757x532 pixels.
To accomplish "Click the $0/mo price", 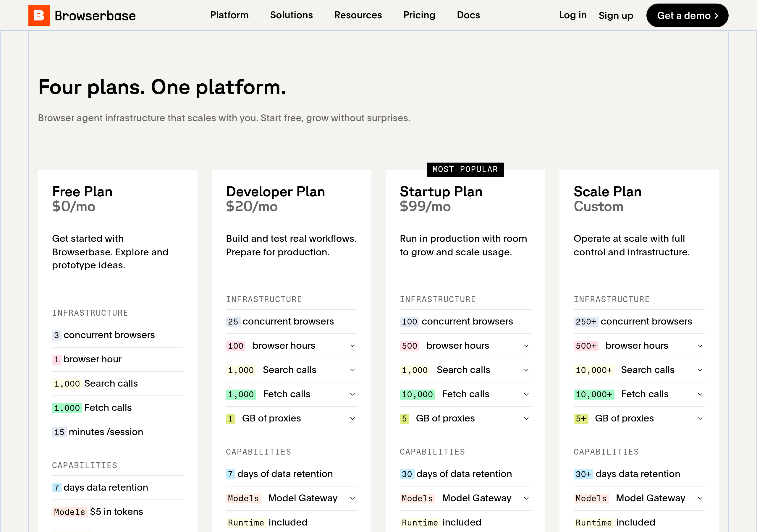I will (74, 207).
